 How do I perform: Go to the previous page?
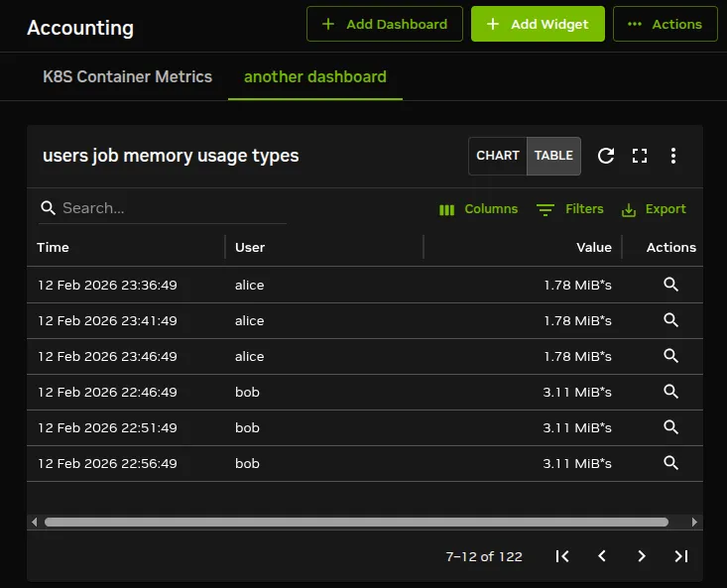click(602, 556)
